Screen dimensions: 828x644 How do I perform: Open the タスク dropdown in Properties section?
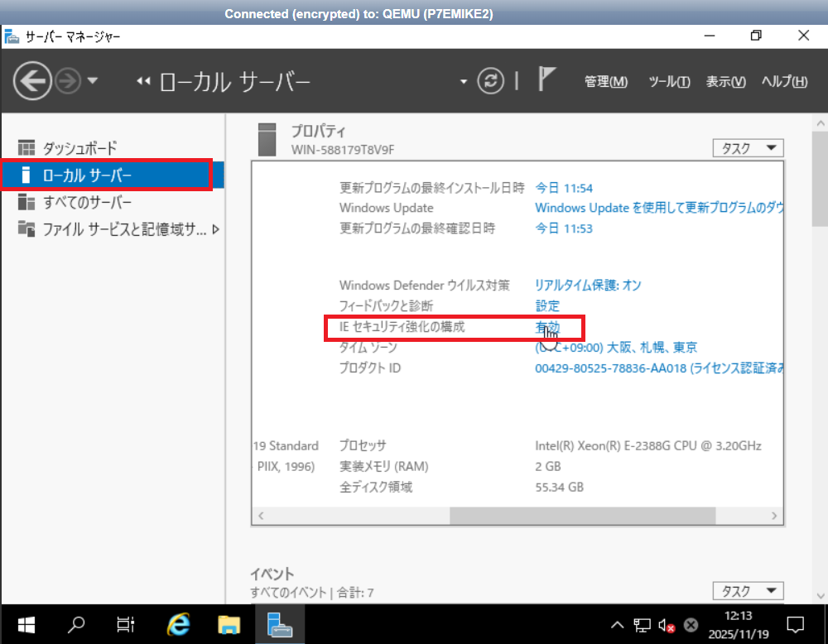pos(748,148)
